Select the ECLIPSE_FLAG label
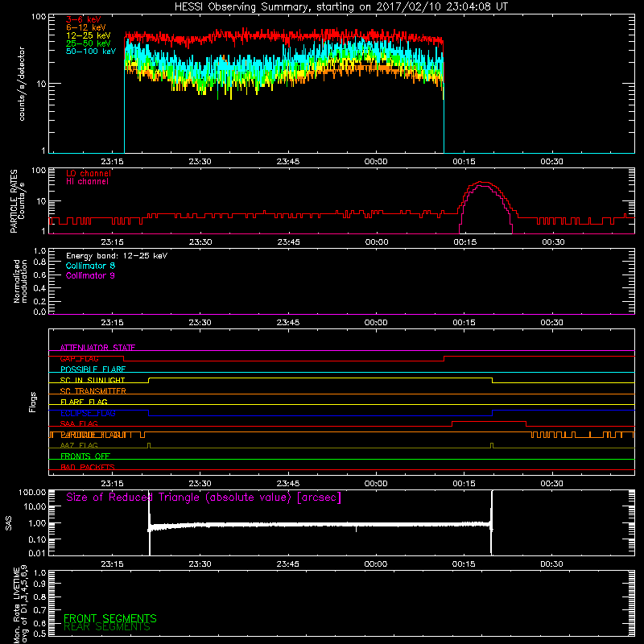This screenshot has width=644, height=644. point(88,413)
